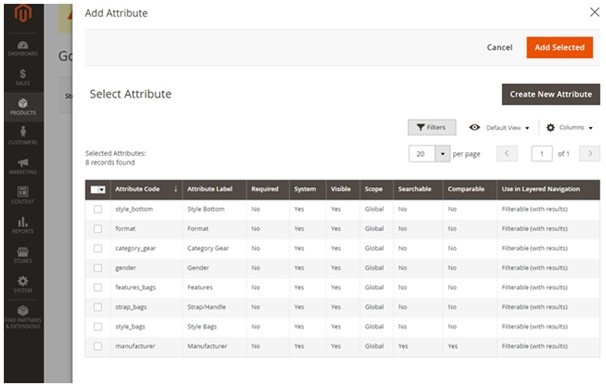
Task: Sort by Visible column header
Action: click(342, 189)
